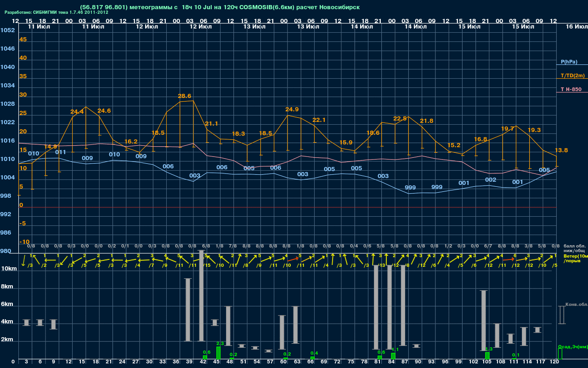The height and width of the screenshot is (368, 588).
Task: Click the 16.8 temperature value
Action: (x=481, y=139)
